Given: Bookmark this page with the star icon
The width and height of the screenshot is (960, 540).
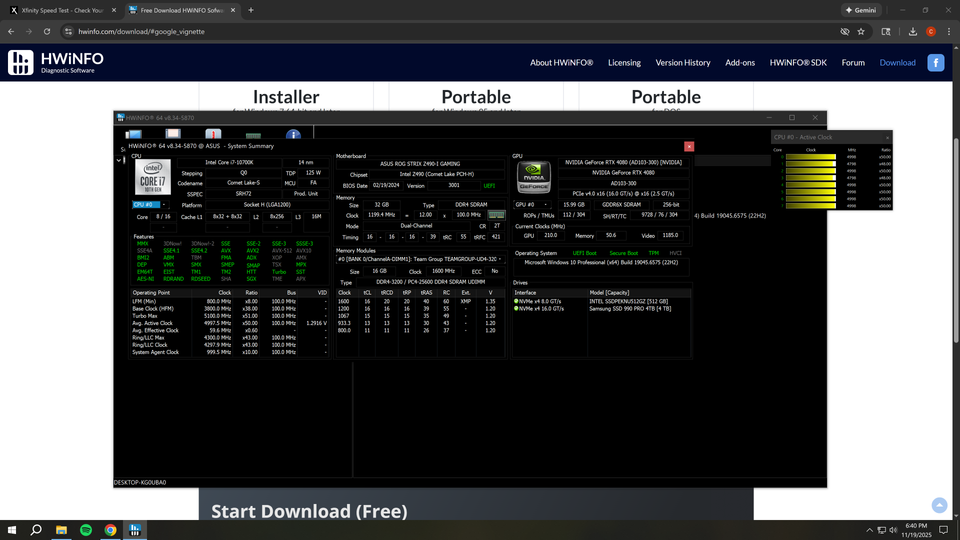Looking at the screenshot, I should (x=861, y=31).
